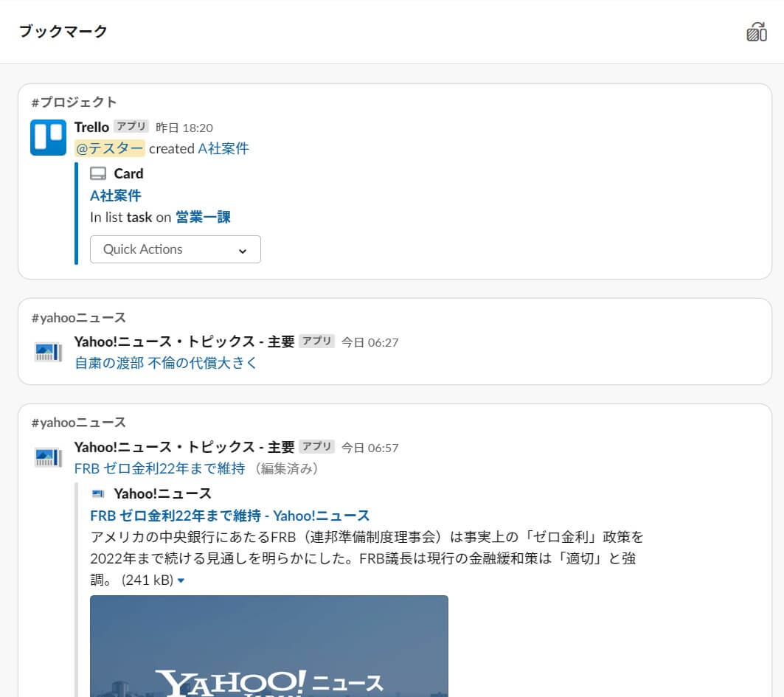Open the #プロジェクト channel label
Screen dimensions: 784x697
click(x=74, y=102)
